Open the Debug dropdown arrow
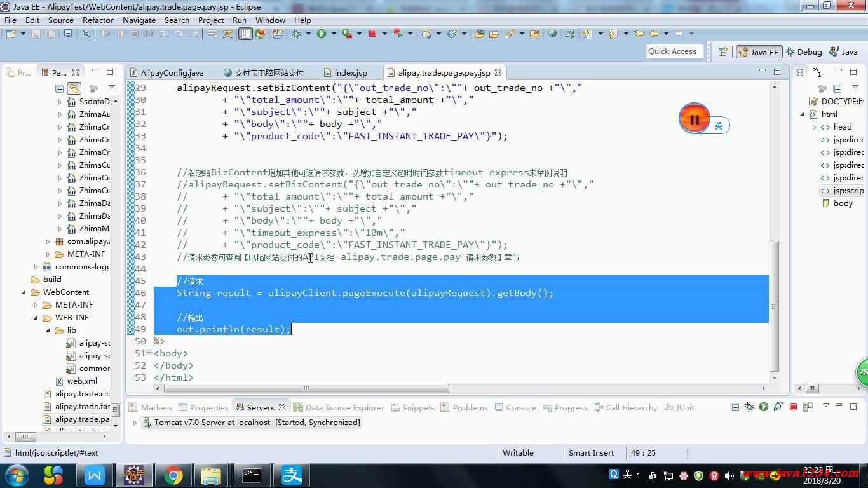 tap(308, 34)
